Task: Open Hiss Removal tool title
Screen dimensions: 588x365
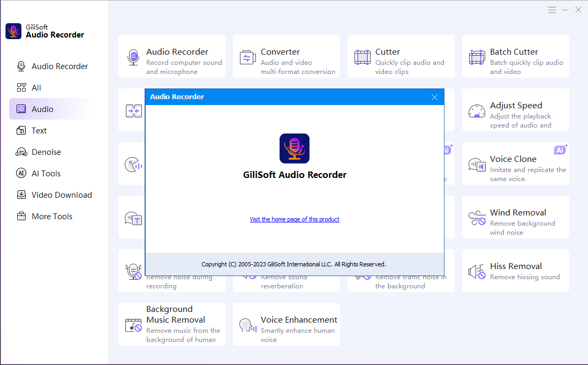Action: 516,266
